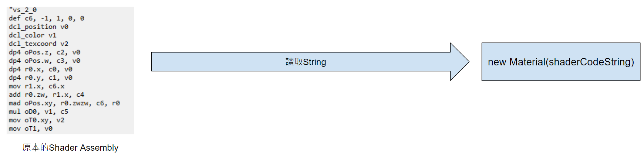Viewport: 644px width, 154px height.
Task: Click the "dp4 r0.y, c1, v0" line
Action: [x=41, y=78]
